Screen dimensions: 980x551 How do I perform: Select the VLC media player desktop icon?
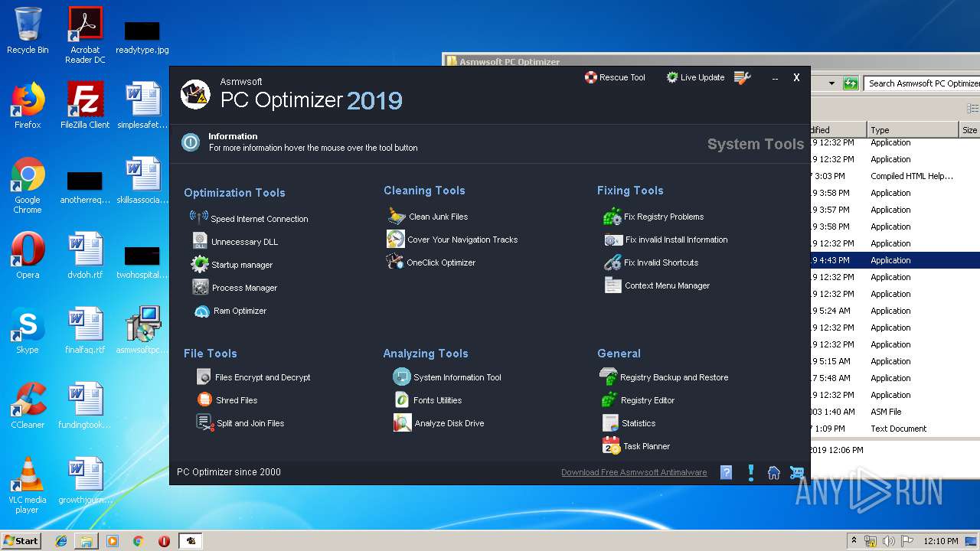pyautogui.click(x=28, y=485)
